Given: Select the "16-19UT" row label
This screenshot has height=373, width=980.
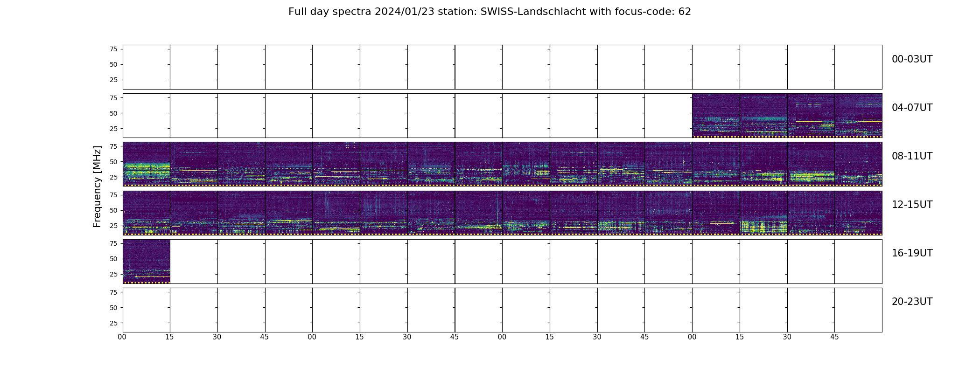Looking at the screenshot, I should pyautogui.click(x=912, y=253).
